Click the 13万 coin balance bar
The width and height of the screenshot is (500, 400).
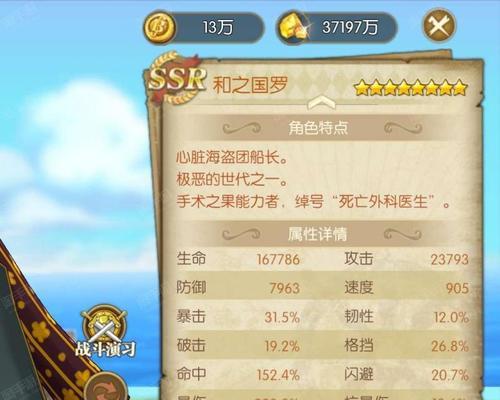pos(204,27)
